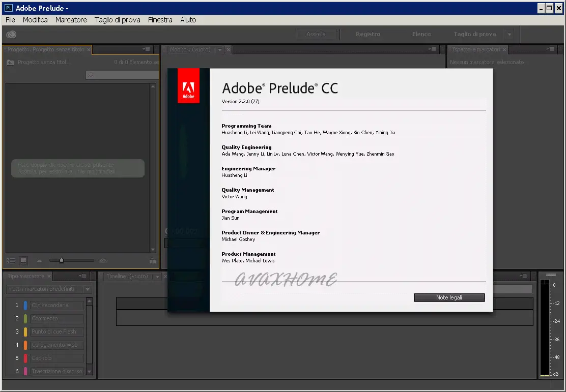This screenshot has width=566, height=392.
Task: Open the Finestra menu
Action: [x=160, y=20]
